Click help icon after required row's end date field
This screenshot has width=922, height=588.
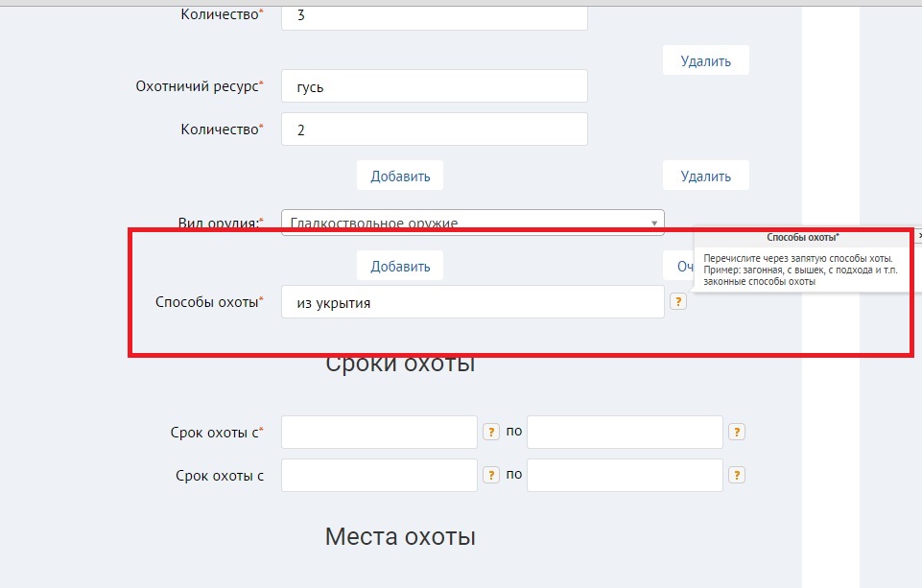tap(737, 432)
